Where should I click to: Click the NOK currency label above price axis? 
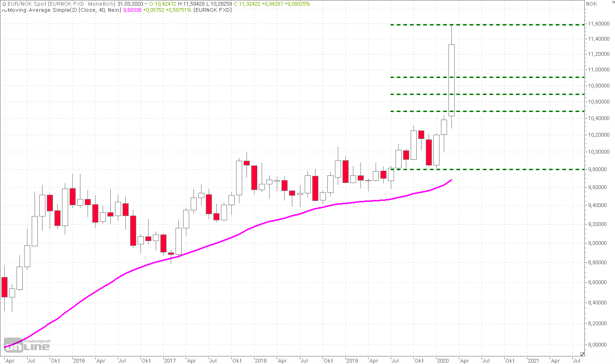tap(591, 4)
